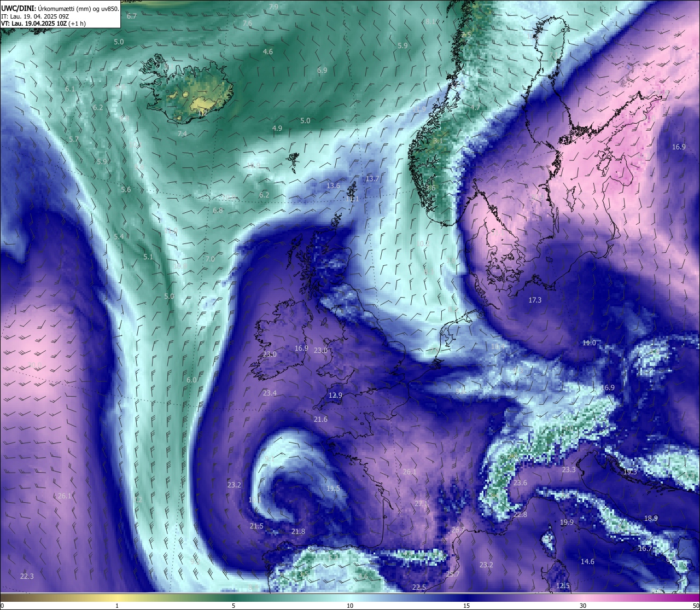700x610 pixels.
Task: Click the color scale label '10'
Action: (349, 606)
